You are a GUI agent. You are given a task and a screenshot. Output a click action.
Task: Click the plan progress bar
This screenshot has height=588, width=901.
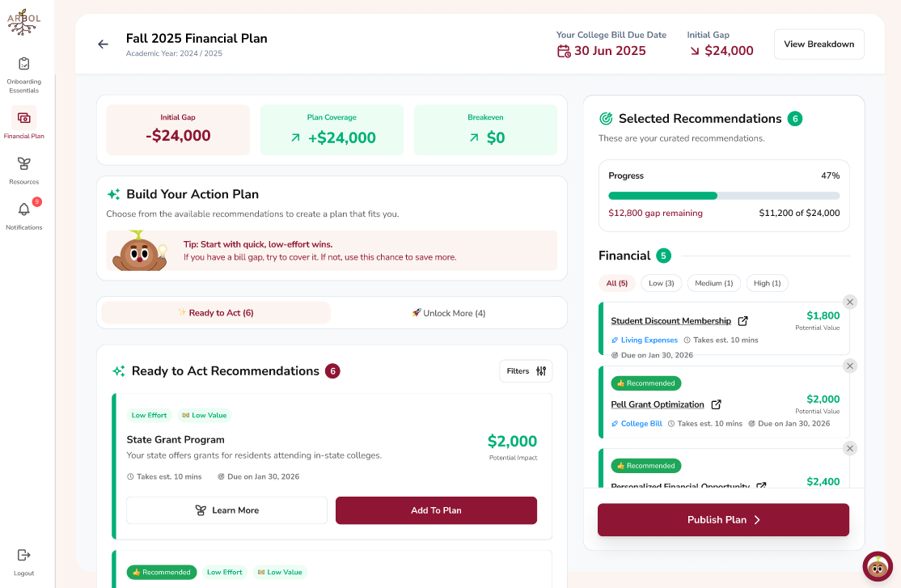pyautogui.click(x=724, y=196)
